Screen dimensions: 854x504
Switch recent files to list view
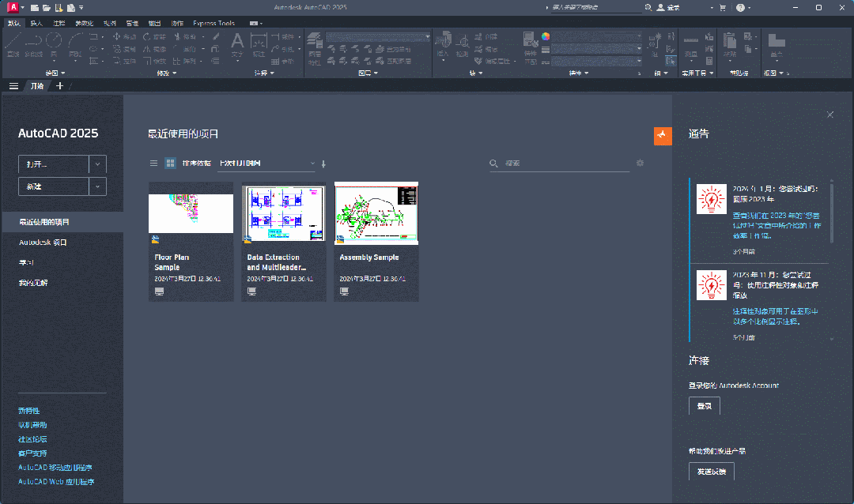click(x=153, y=164)
